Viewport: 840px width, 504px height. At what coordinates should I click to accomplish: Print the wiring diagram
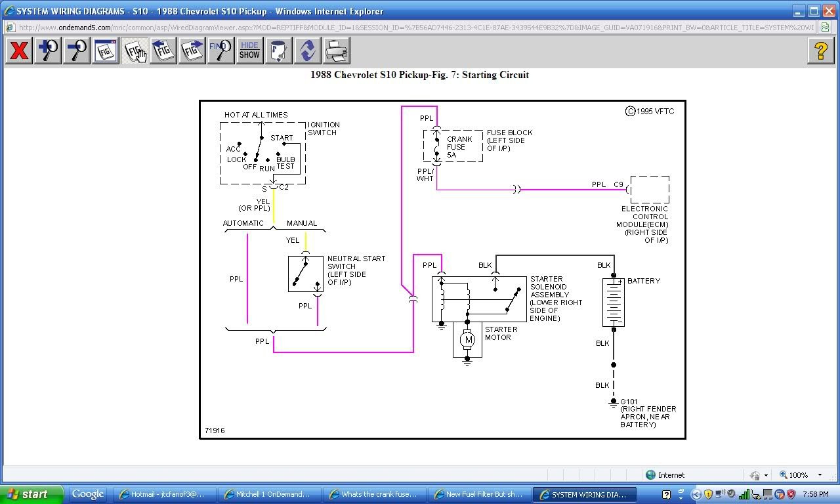point(336,51)
